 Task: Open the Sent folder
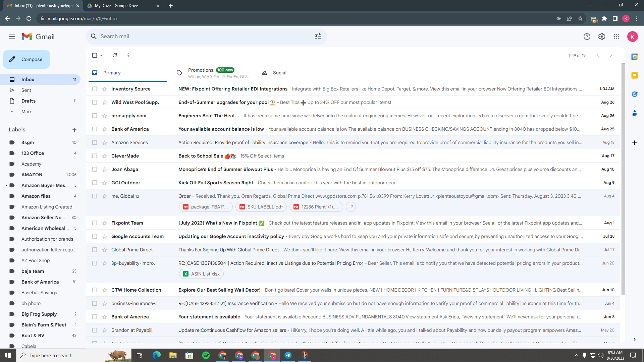tap(26, 90)
